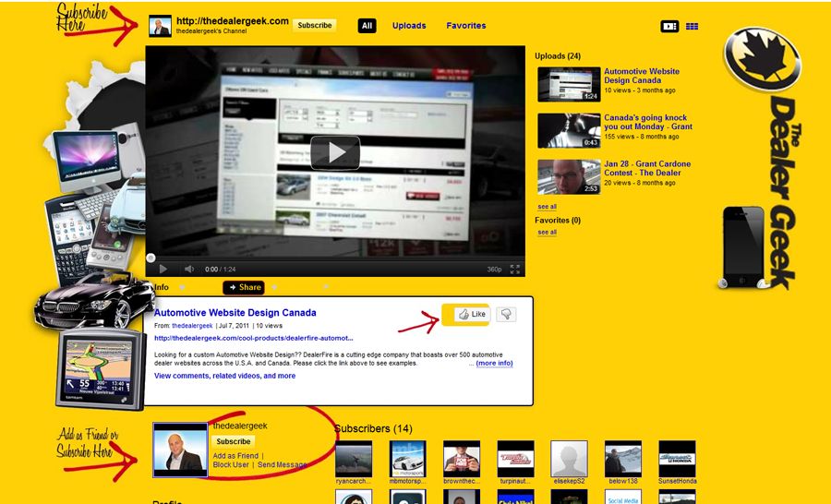This screenshot has width=831, height=504.
Task: Switch to grid view icon
Action: 692,26
